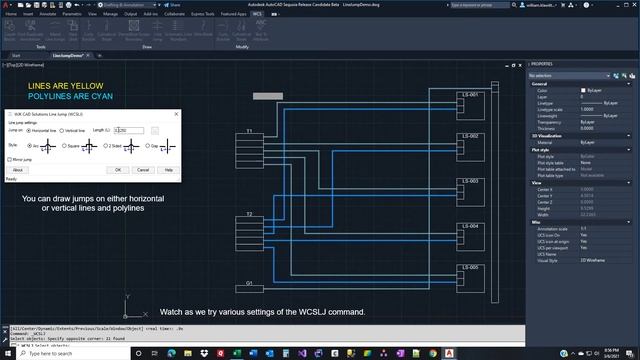The width and height of the screenshot is (640, 360).
Task: Open Chrome from the taskbar
Action: click(x=433, y=353)
